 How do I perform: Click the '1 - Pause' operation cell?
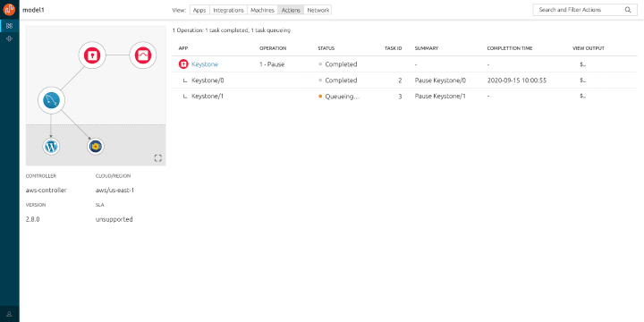tap(272, 64)
